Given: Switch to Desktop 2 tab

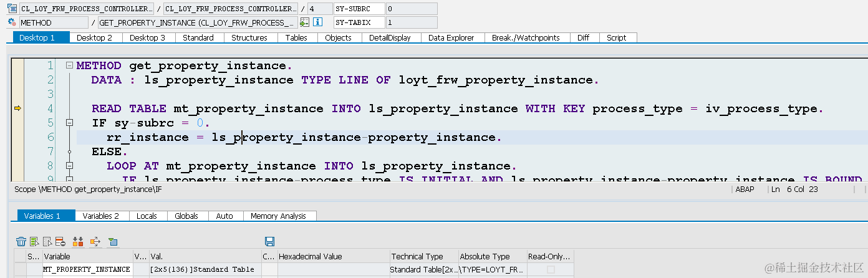Looking at the screenshot, I should point(95,37).
